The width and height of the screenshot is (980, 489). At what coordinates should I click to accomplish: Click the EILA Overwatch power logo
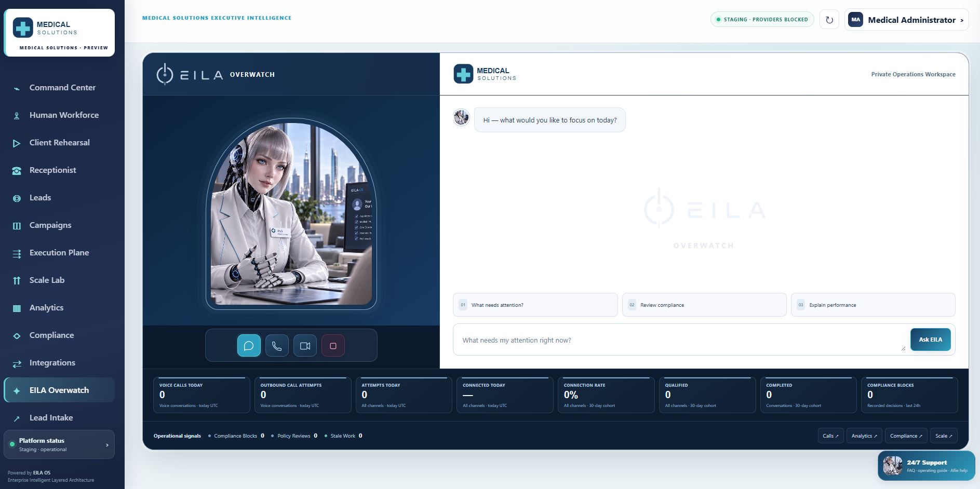tap(165, 74)
